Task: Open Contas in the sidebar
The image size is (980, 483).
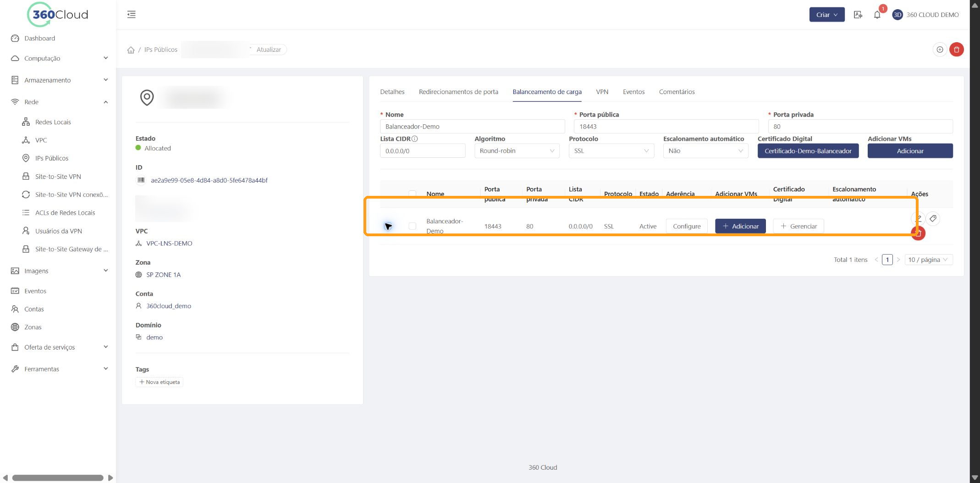Action: pyautogui.click(x=34, y=309)
